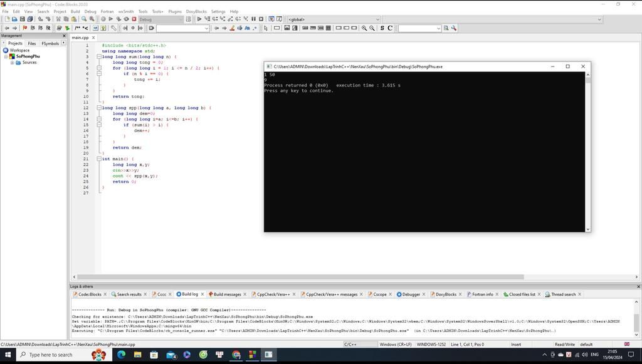Build the project with the gear icon
Viewport: 642px width, 364px height.
pos(103,19)
